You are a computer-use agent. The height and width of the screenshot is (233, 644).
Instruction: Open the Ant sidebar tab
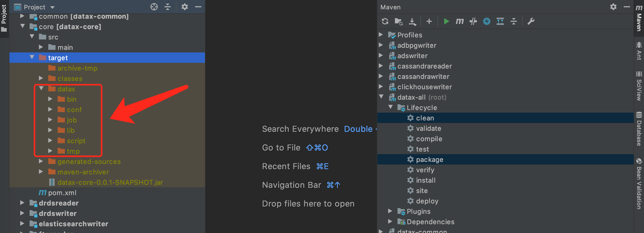(639, 51)
